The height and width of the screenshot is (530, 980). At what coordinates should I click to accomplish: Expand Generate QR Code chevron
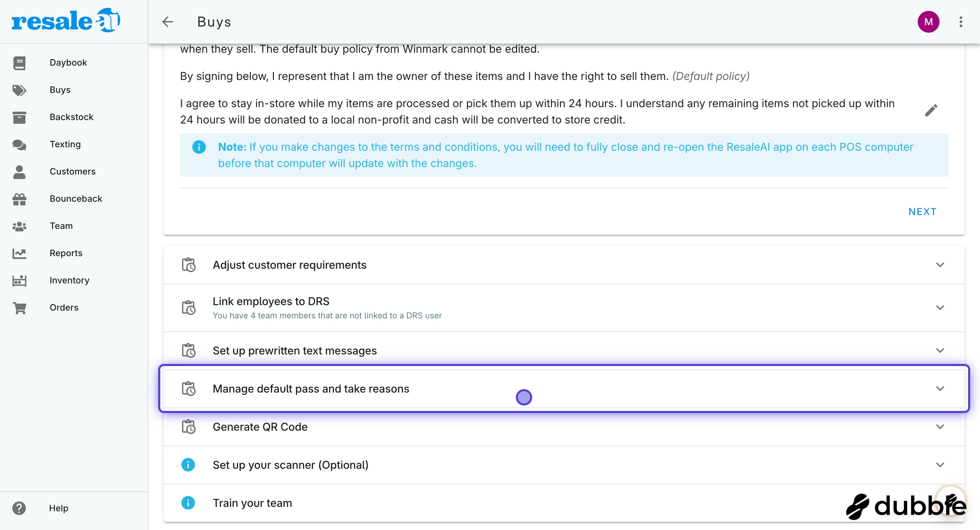[940, 427]
